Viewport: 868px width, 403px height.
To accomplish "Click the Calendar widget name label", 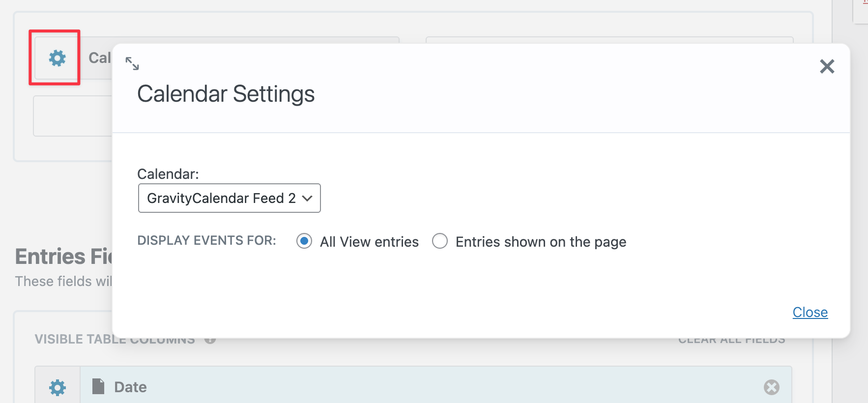I will tap(99, 58).
